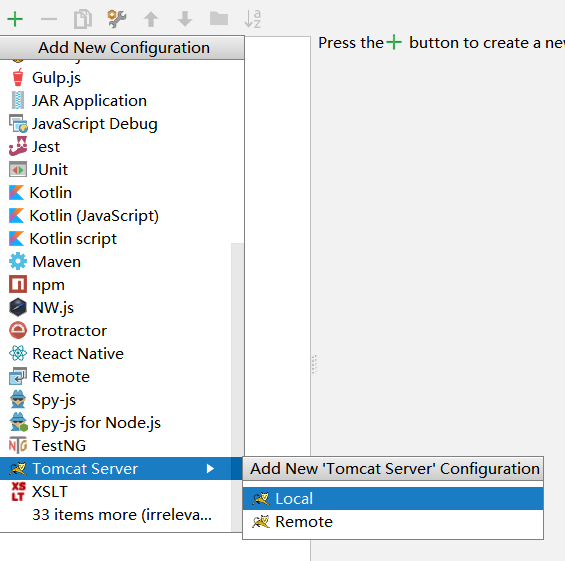Click the JAR Application archive icon
Image resolution: width=565 pixels, height=561 pixels.
point(18,100)
